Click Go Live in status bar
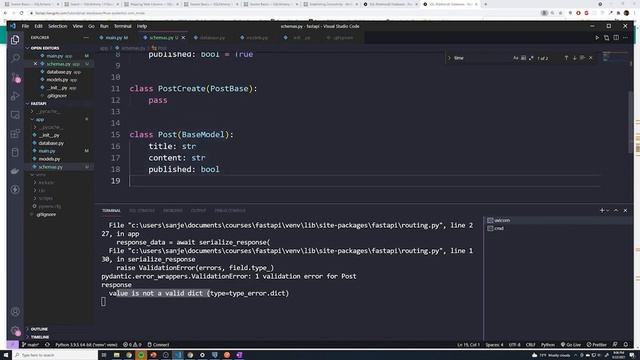This screenshot has height=360, width=640. coord(571,345)
